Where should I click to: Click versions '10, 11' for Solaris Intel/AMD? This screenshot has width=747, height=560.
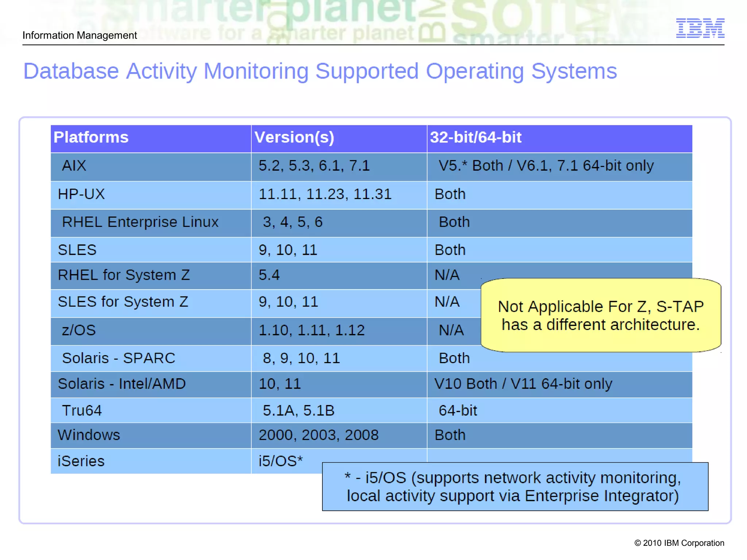tap(280, 384)
